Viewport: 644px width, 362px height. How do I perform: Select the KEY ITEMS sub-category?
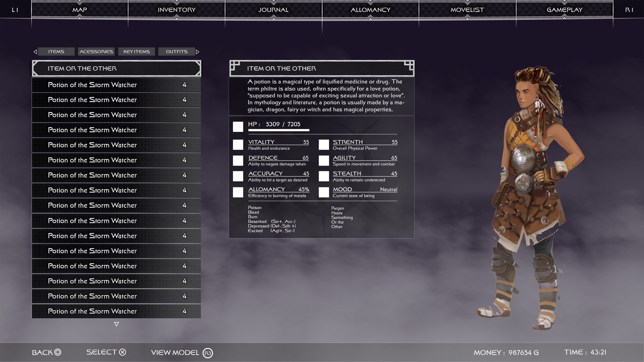(x=137, y=52)
